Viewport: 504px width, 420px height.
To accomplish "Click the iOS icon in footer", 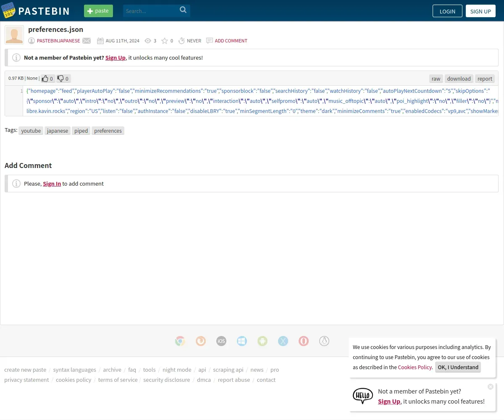I will click(x=221, y=341).
